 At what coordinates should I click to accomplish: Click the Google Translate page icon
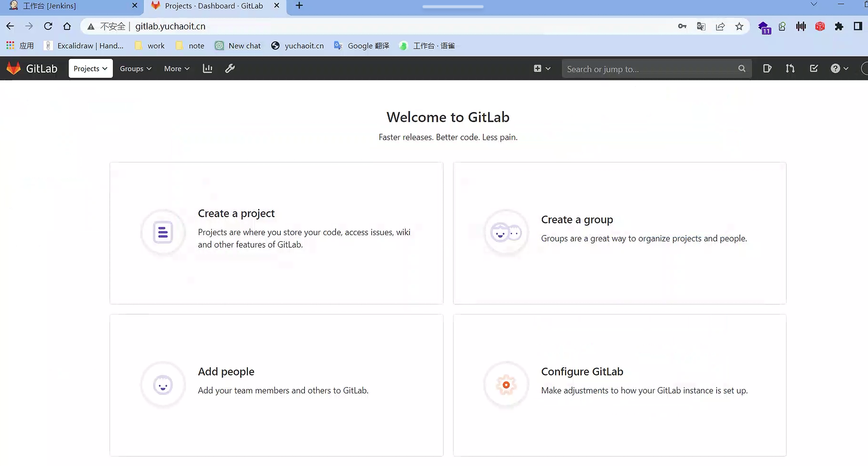coord(701,26)
